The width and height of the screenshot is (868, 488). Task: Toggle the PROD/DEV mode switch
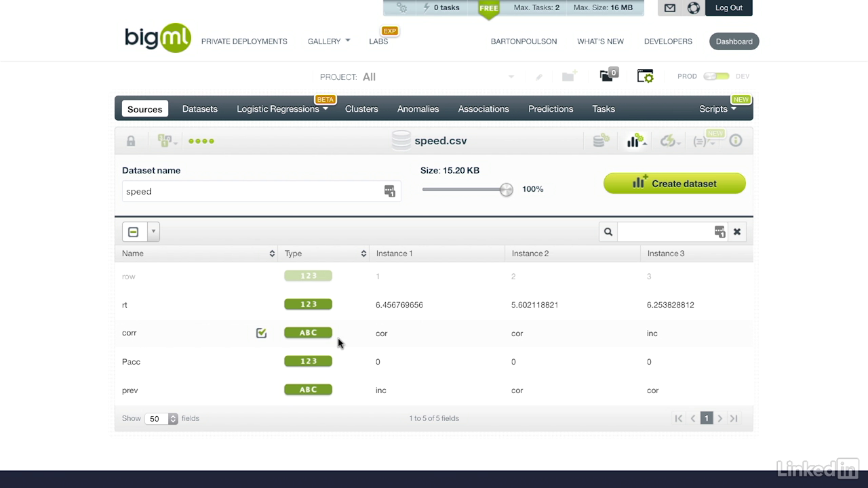click(716, 77)
